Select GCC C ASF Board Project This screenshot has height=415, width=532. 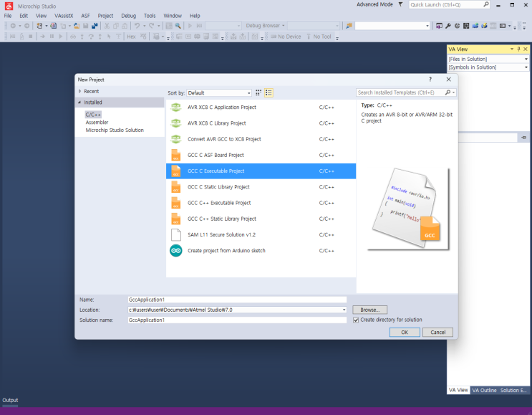click(x=261, y=156)
